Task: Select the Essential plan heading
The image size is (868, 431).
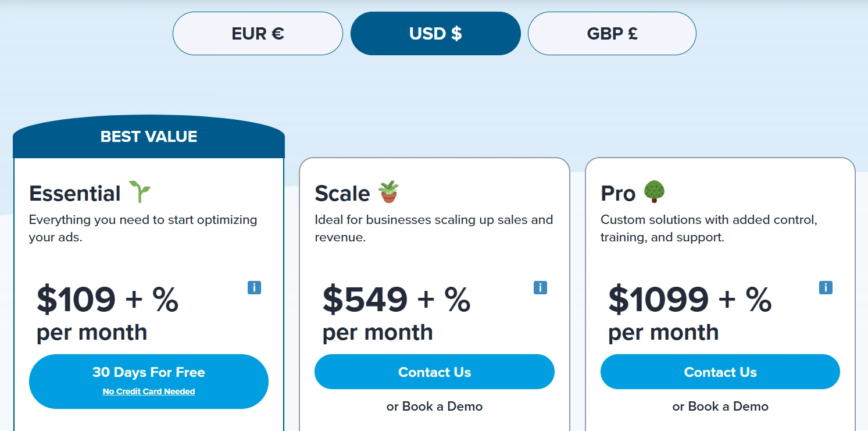Action: pos(75,193)
